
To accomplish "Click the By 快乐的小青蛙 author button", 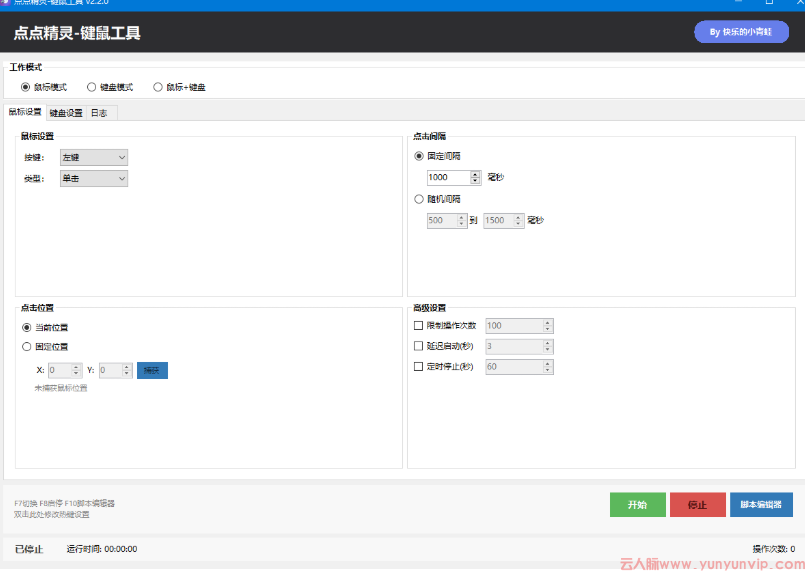I will 741,32.
